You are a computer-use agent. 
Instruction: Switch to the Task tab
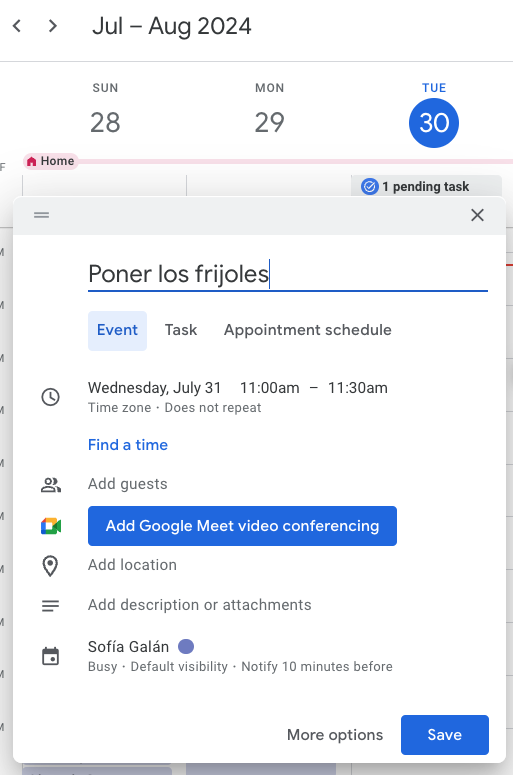(181, 330)
